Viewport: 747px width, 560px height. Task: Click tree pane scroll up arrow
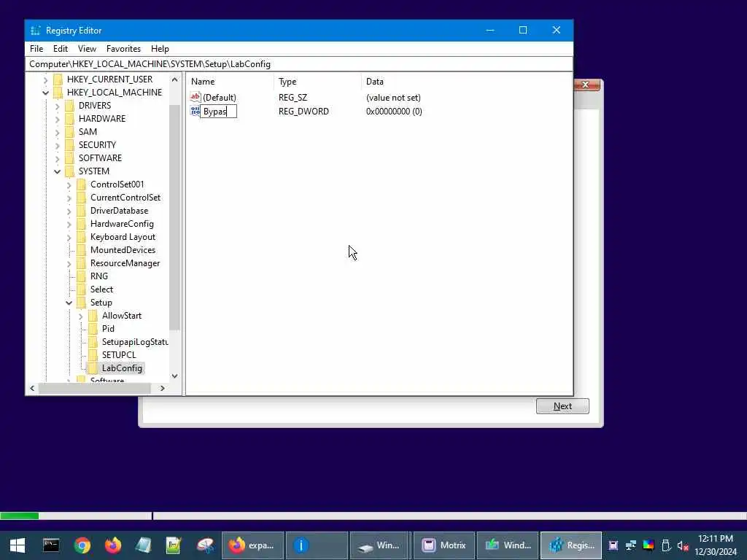175,79
